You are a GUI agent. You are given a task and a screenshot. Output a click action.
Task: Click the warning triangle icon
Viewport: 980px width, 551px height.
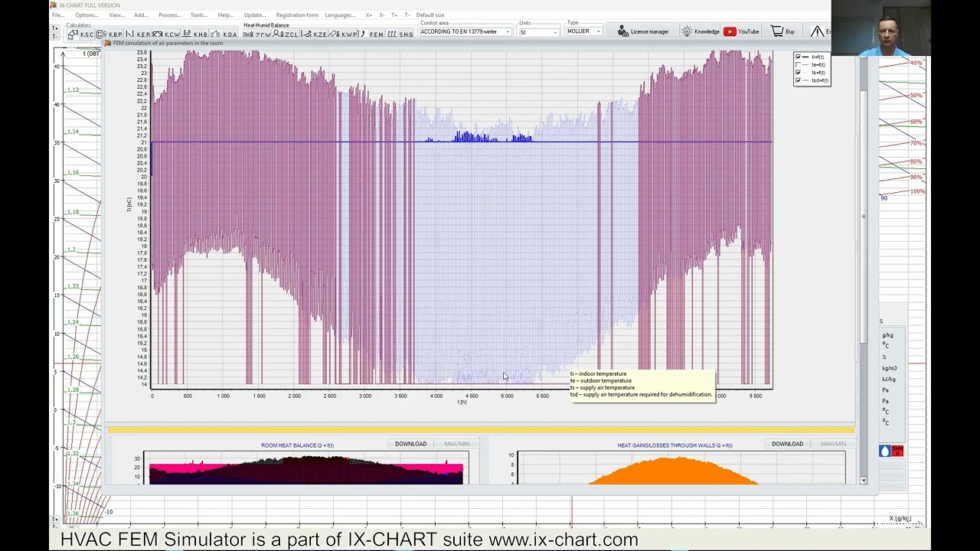(x=818, y=31)
